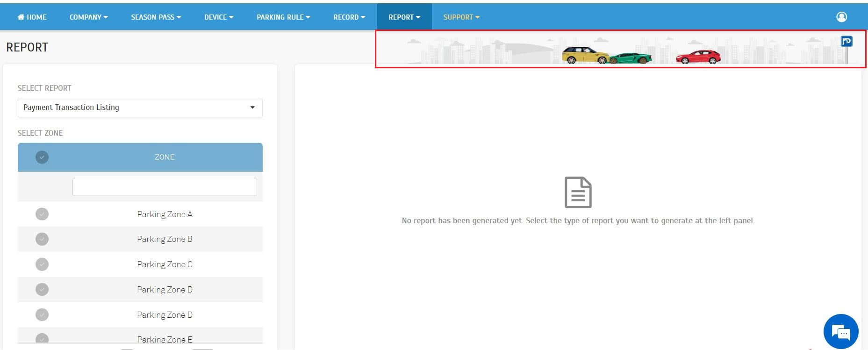Open the Payment Transaction Listing dropdown

click(x=140, y=108)
